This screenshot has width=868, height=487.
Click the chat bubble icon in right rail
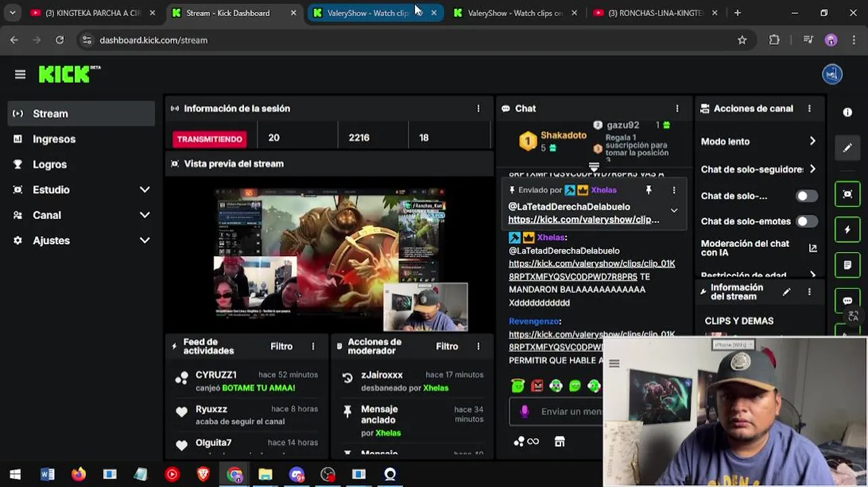(848, 300)
